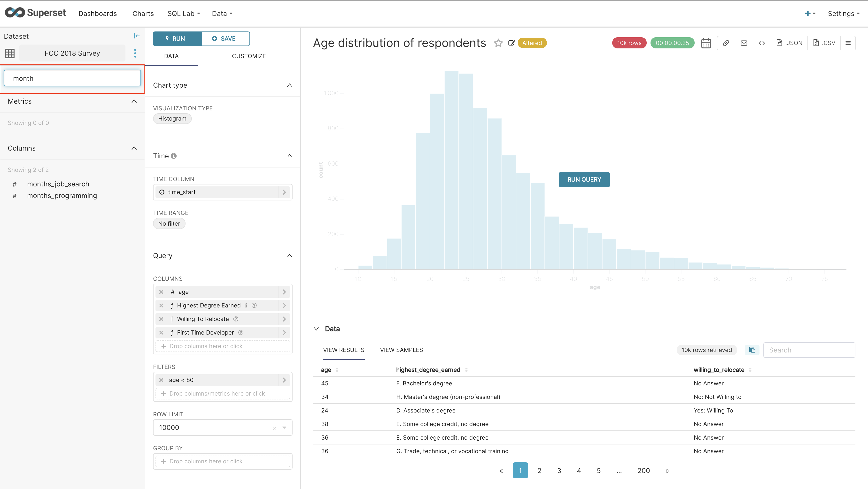Open the embed code icon

tap(761, 43)
